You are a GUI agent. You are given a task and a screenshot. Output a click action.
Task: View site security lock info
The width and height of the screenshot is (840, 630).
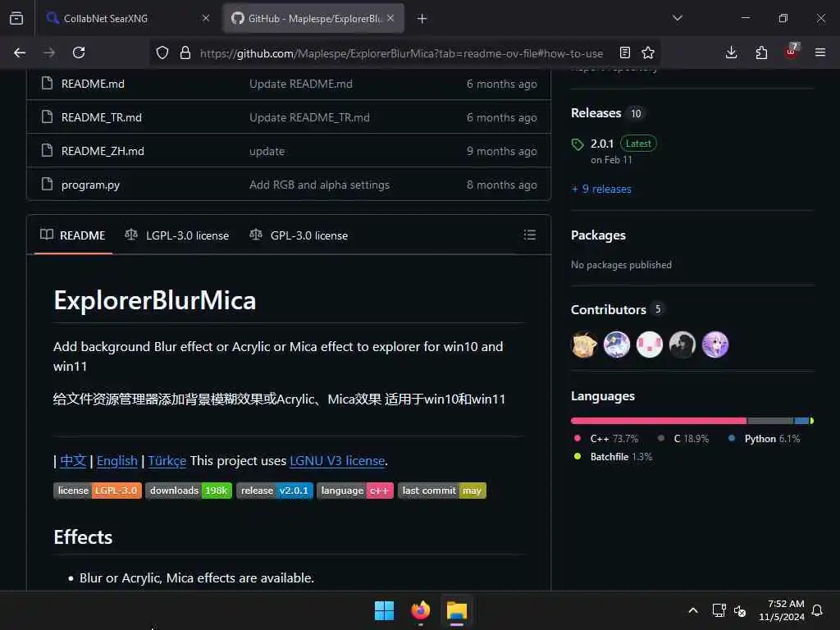(x=185, y=52)
